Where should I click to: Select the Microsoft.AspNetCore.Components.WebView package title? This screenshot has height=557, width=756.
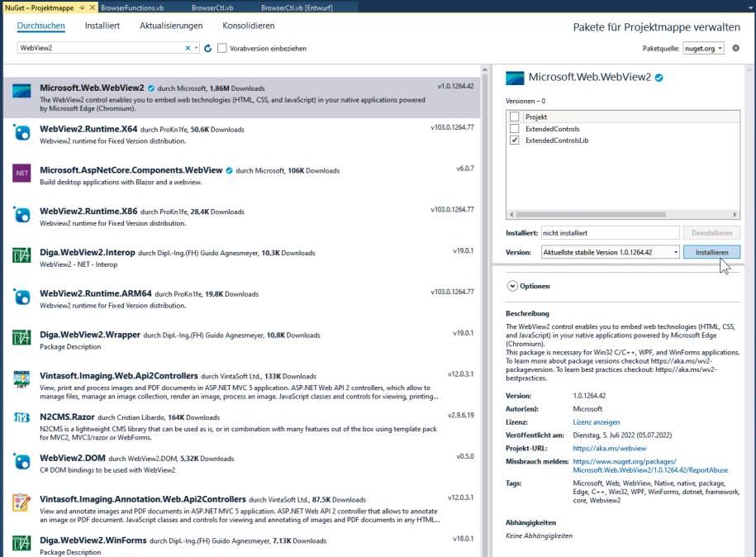pos(131,170)
